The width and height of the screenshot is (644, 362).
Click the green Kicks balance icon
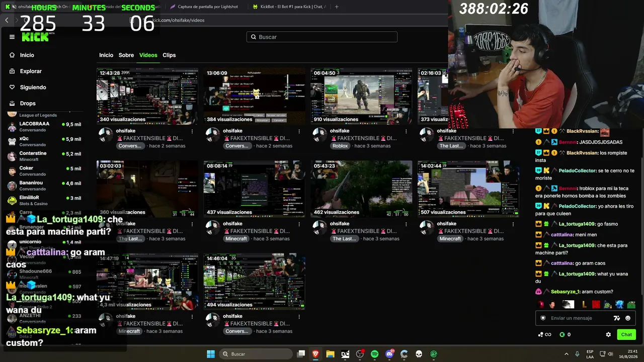(562, 334)
